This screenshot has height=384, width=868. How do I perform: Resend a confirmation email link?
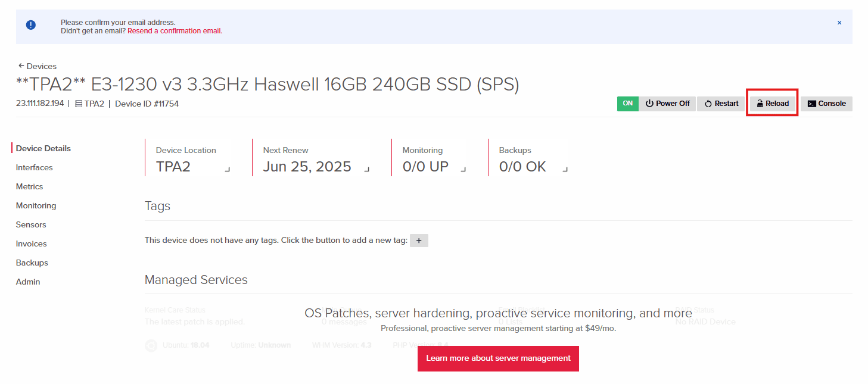pyautogui.click(x=175, y=31)
